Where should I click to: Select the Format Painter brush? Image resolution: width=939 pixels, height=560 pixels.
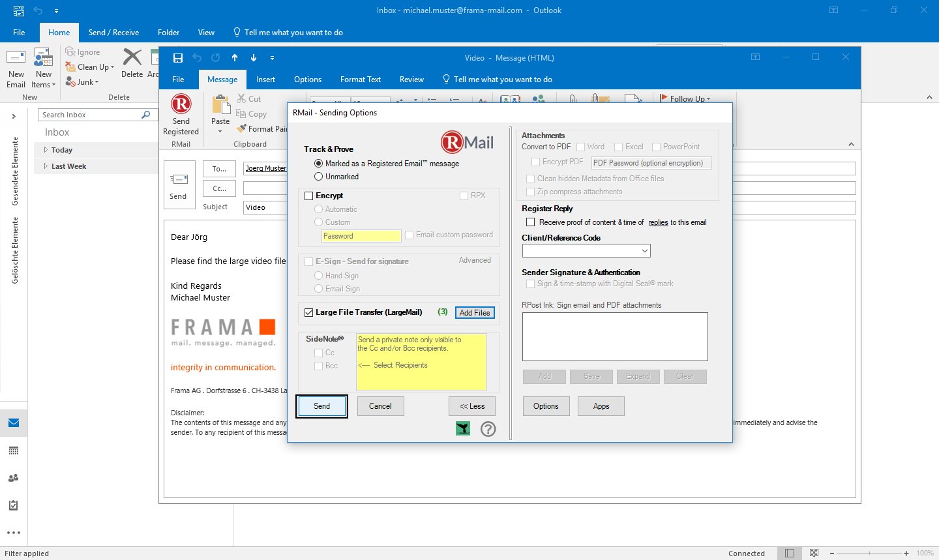pos(242,128)
